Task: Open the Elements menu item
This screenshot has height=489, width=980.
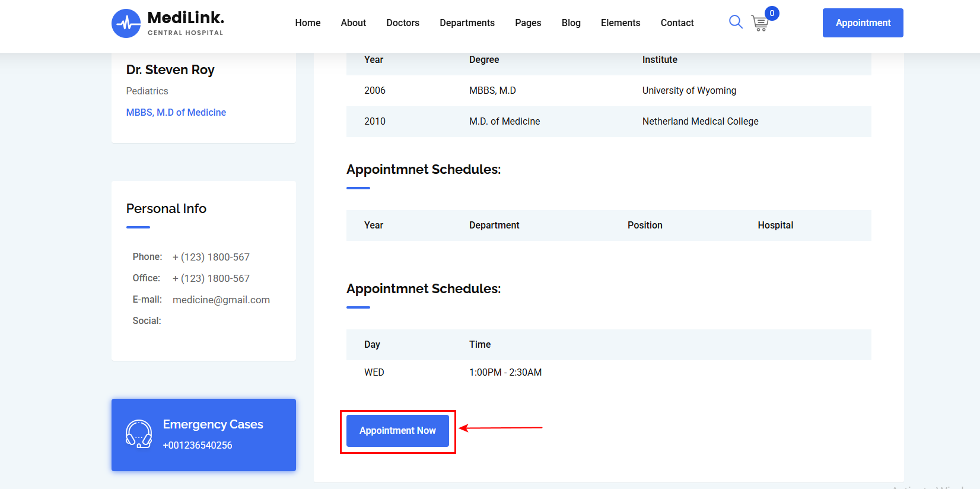Action: click(x=621, y=23)
